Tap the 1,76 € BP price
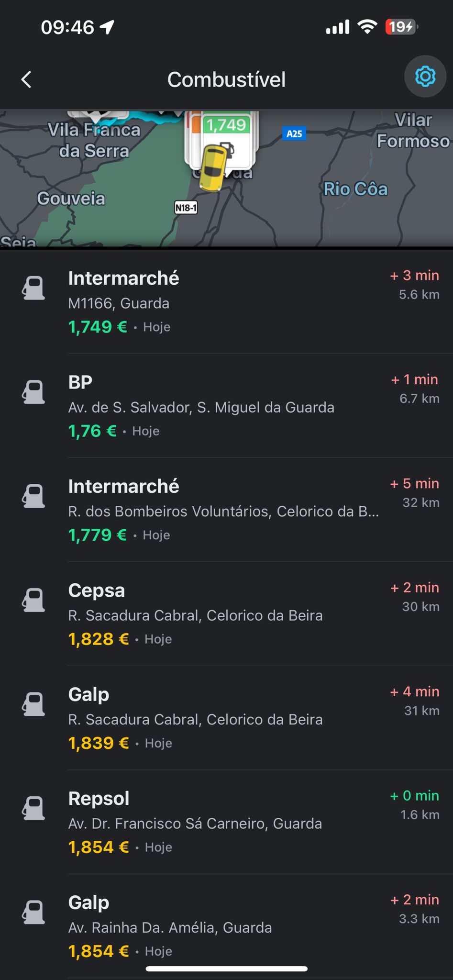 tap(93, 431)
